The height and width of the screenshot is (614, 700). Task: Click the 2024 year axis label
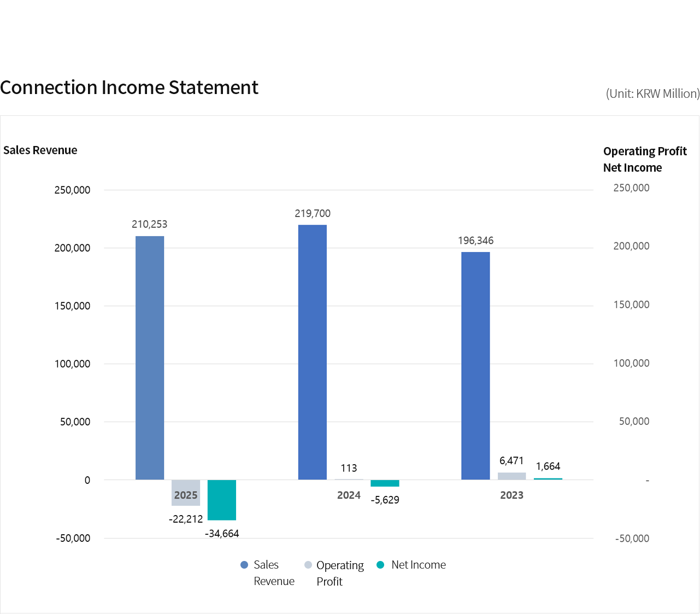(349, 495)
